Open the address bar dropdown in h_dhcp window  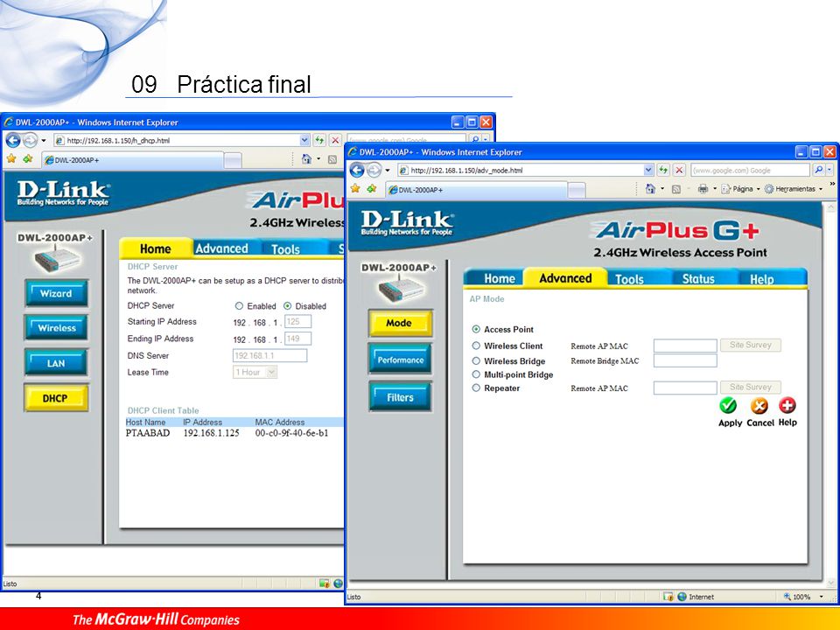click(304, 140)
